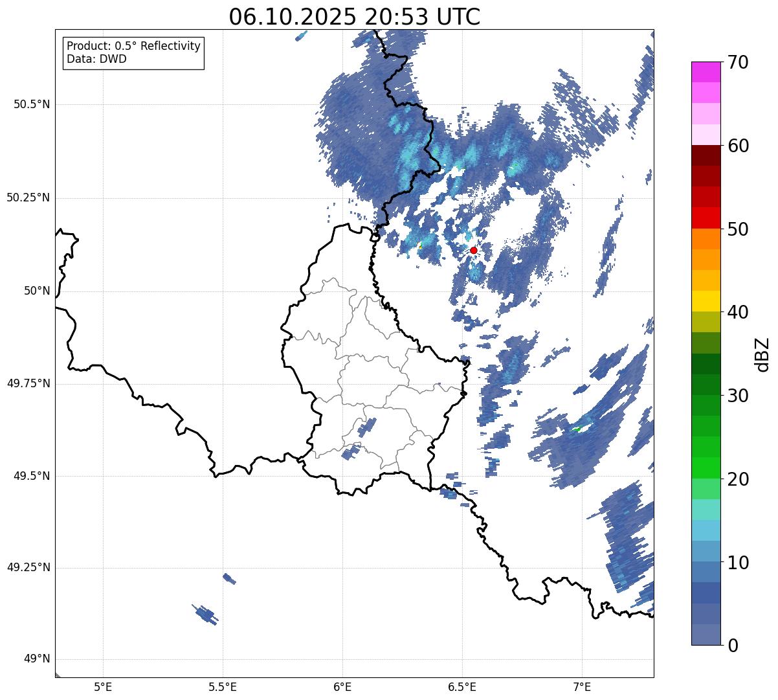The height and width of the screenshot is (700, 778).
Task: Click the title text 06.10.2025 20:53 UTC
Action: (355, 17)
